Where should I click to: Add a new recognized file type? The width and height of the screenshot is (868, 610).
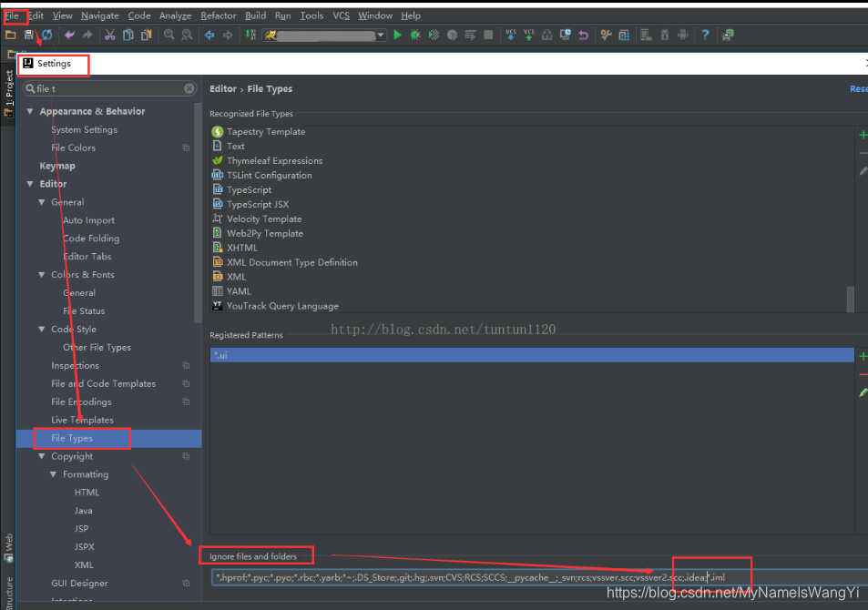[x=863, y=135]
